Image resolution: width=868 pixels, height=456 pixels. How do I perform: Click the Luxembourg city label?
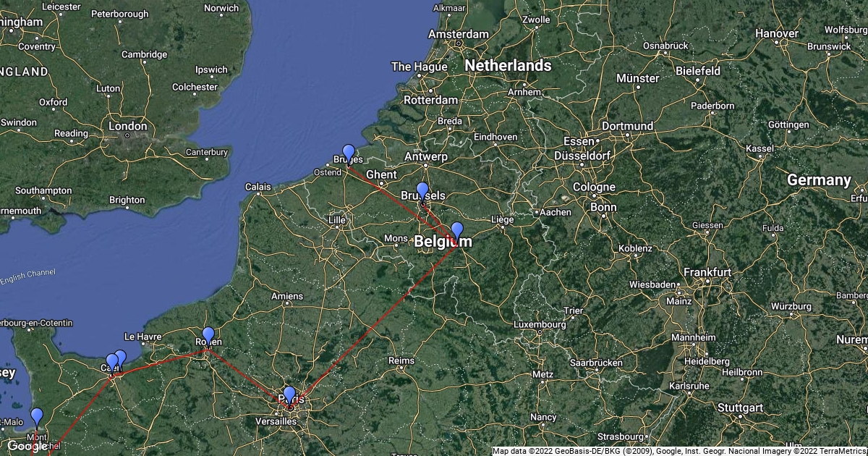tap(540, 324)
